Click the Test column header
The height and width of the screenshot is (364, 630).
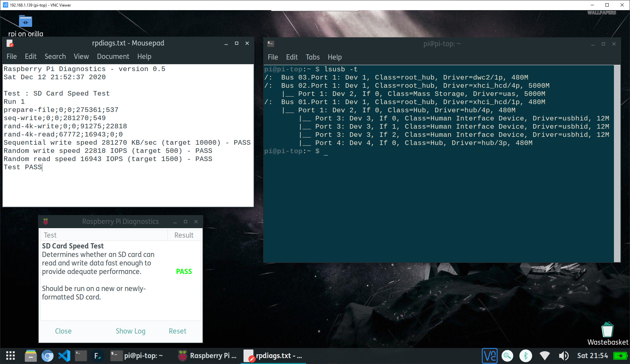click(104, 235)
